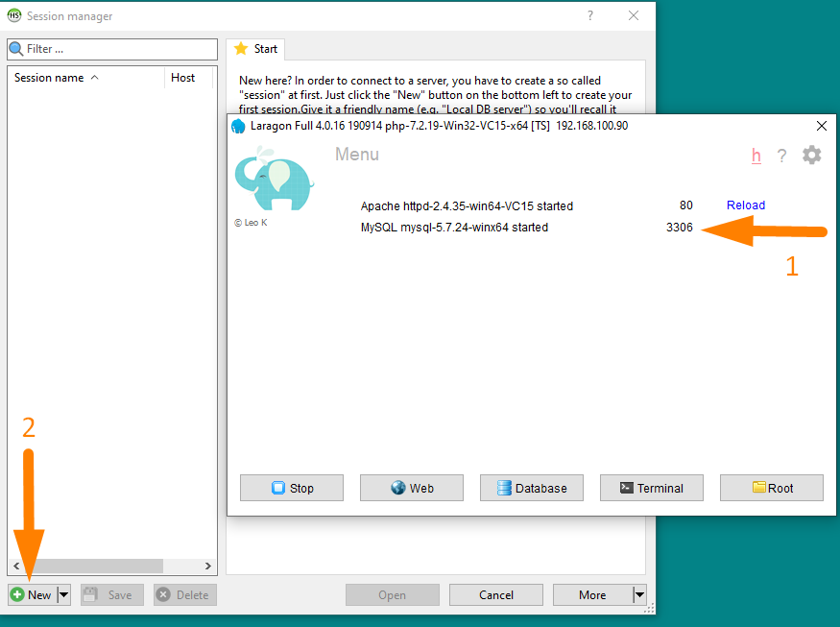Reload Apache via the Reload link

coord(745,205)
